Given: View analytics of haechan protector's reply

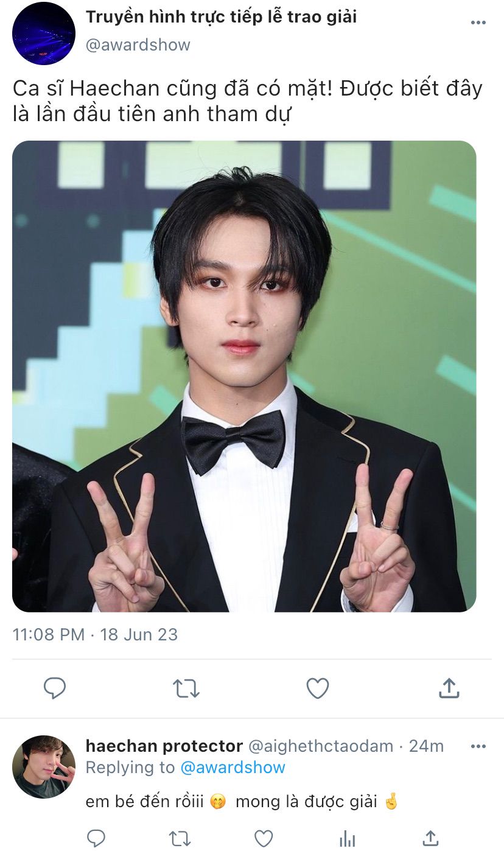Looking at the screenshot, I should (x=347, y=839).
